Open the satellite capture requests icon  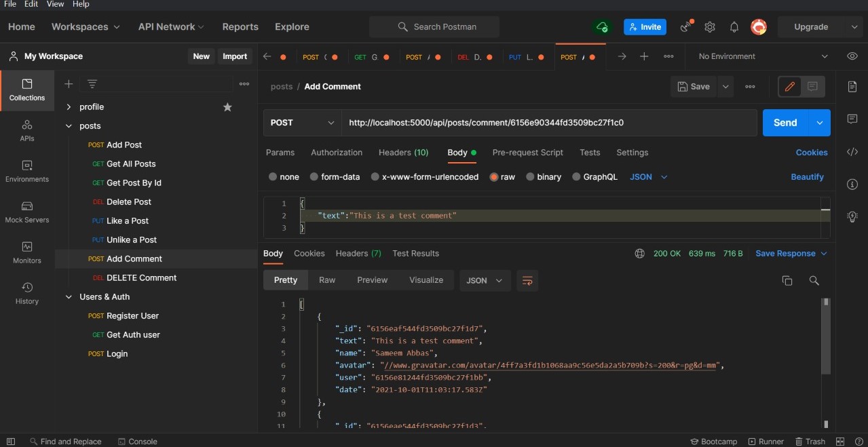pos(687,27)
